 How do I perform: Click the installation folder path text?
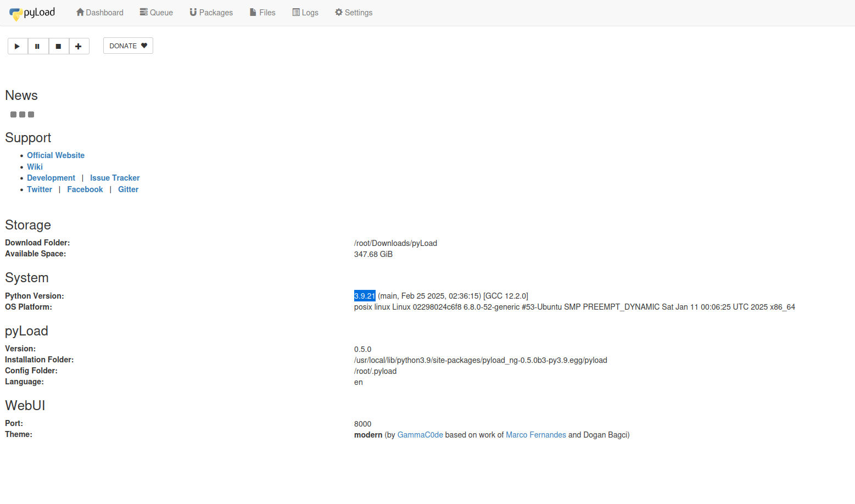pyautogui.click(x=480, y=360)
